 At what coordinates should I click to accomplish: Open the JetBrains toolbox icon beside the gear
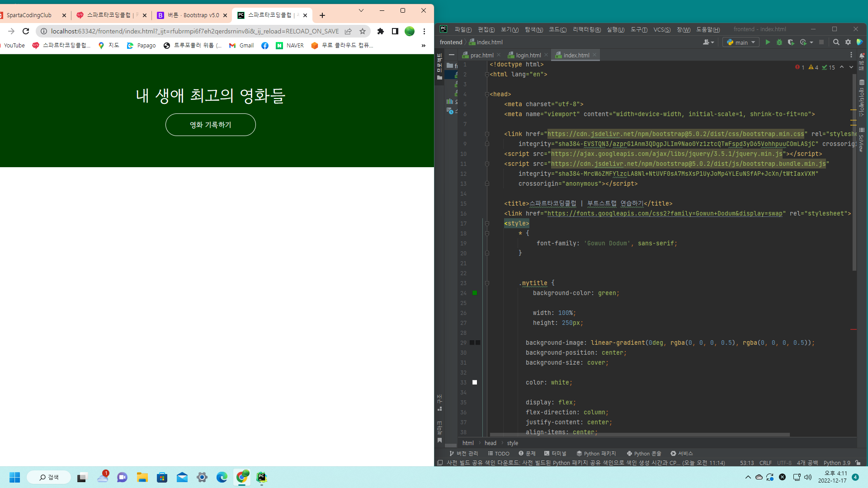click(x=859, y=42)
